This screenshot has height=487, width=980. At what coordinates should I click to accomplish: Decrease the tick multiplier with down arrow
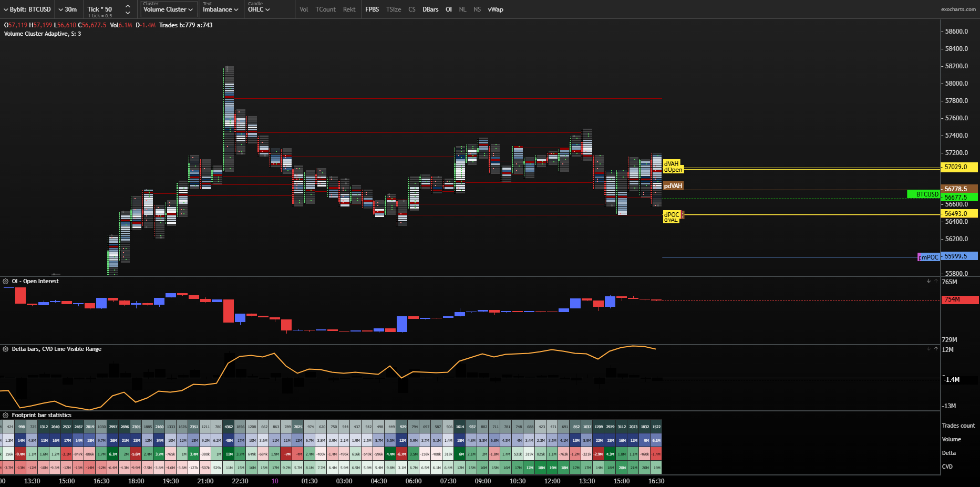pyautogui.click(x=128, y=13)
